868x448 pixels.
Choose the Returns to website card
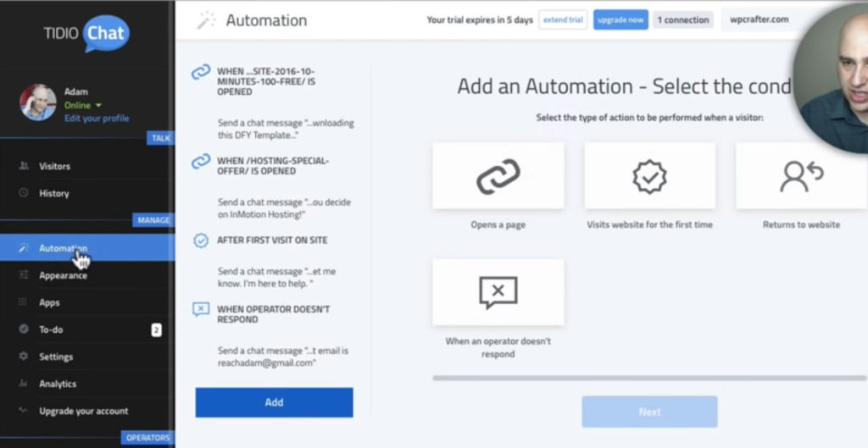(x=802, y=176)
